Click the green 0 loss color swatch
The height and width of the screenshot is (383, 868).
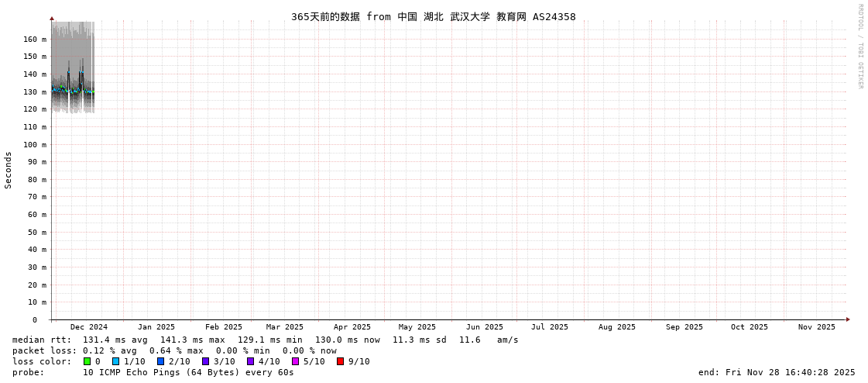pyautogui.click(x=87, y=361)
